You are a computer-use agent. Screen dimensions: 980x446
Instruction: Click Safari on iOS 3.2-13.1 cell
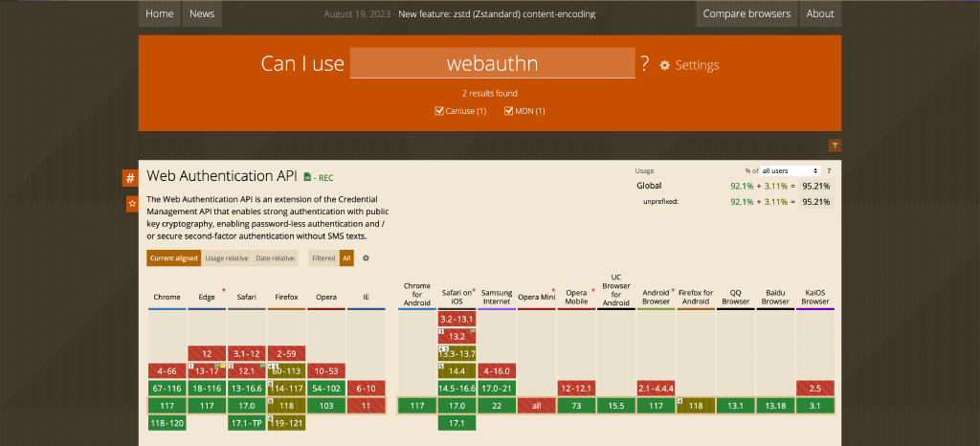(457, 319)
